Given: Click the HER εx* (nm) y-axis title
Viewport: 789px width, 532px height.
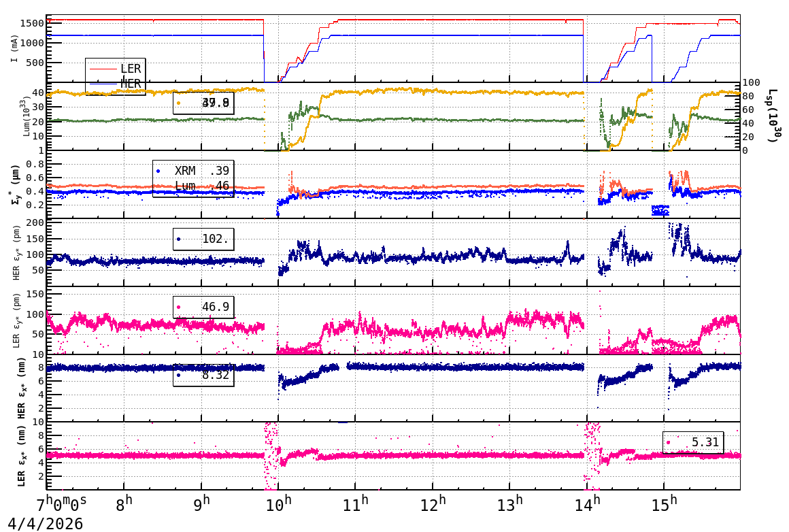Looking at the screenshot, I should [x=21, y=388].
